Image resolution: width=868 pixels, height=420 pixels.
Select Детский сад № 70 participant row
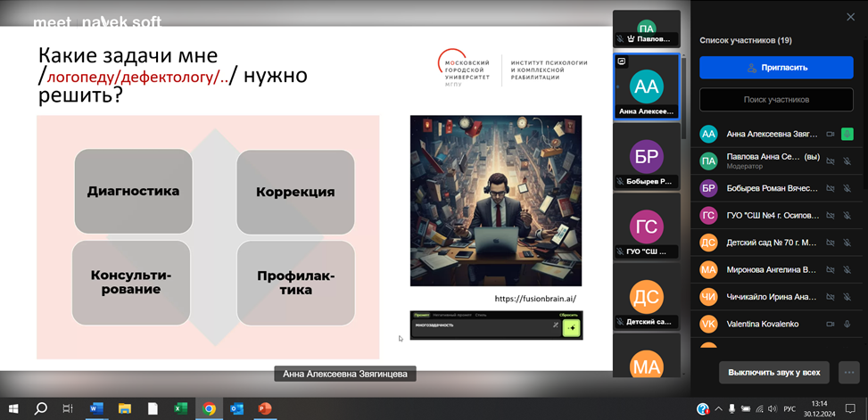767,243
